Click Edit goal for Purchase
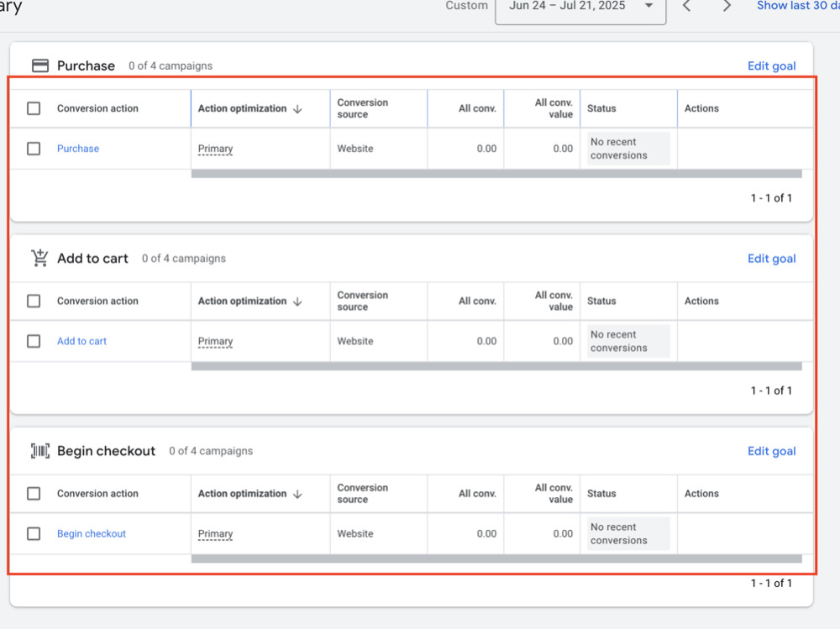 [x=771, y=66]
